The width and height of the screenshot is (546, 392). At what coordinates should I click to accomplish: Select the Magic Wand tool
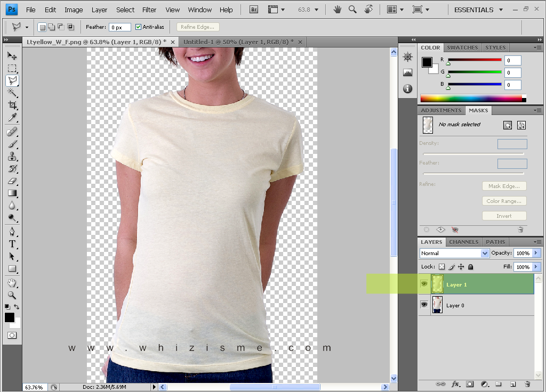[x=12, y=93]
